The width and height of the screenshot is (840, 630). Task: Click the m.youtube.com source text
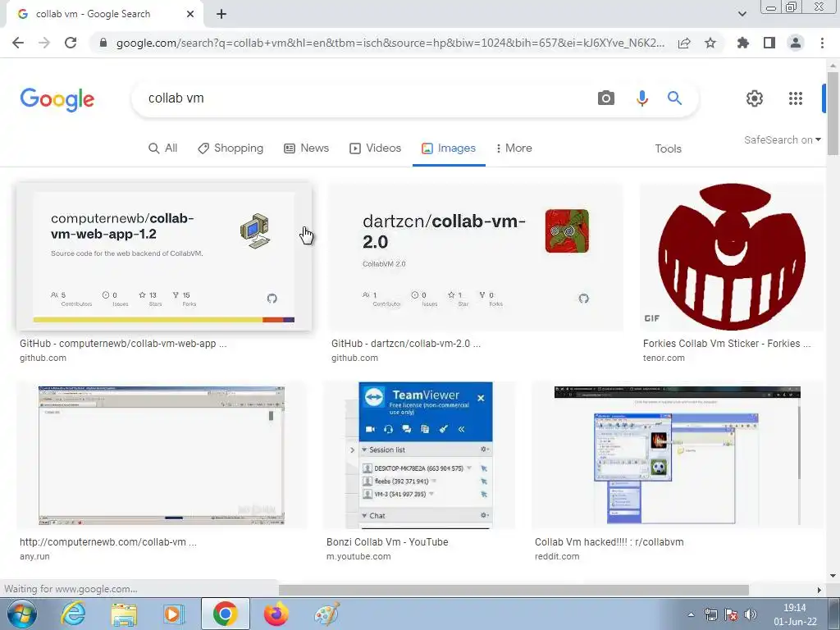358,556
